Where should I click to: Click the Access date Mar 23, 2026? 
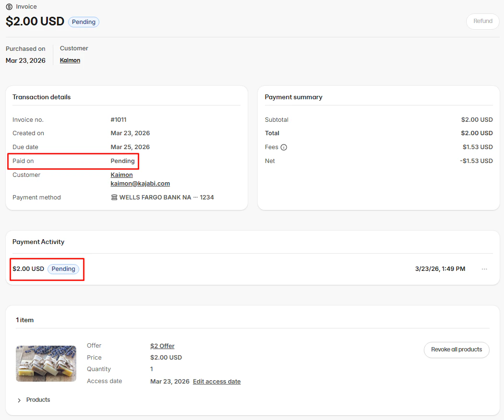point(170,381)
